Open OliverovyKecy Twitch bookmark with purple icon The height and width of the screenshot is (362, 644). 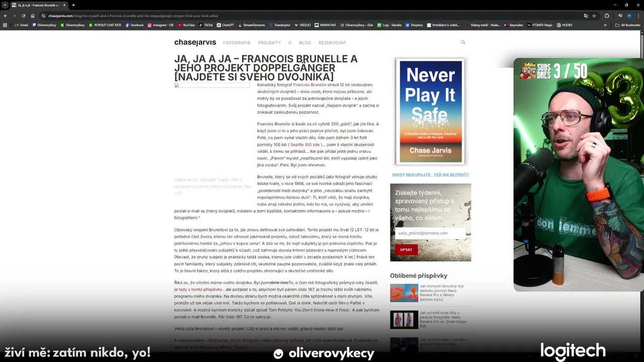click(x=44, y=25)
